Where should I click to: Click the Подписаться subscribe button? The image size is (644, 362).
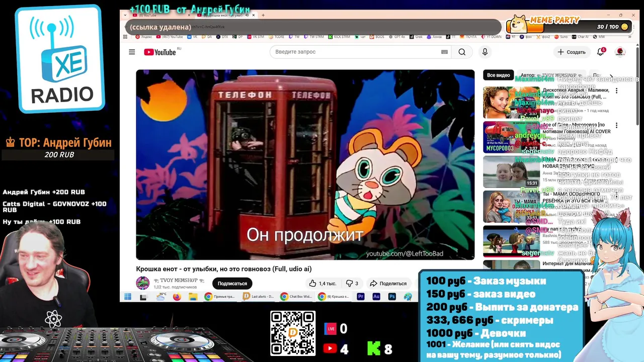(232, 284)
